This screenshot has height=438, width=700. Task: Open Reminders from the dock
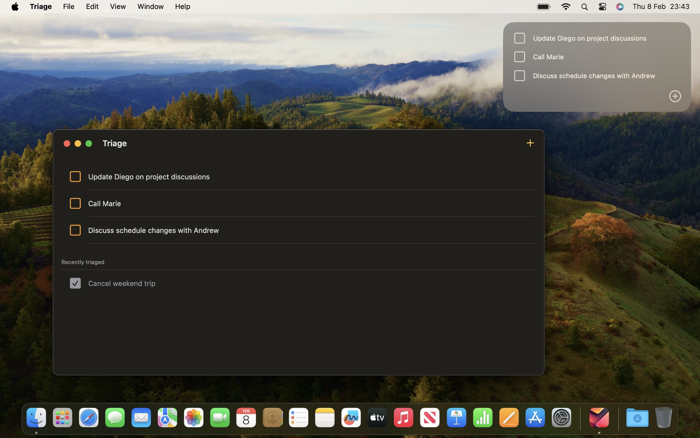pos(299,418)
